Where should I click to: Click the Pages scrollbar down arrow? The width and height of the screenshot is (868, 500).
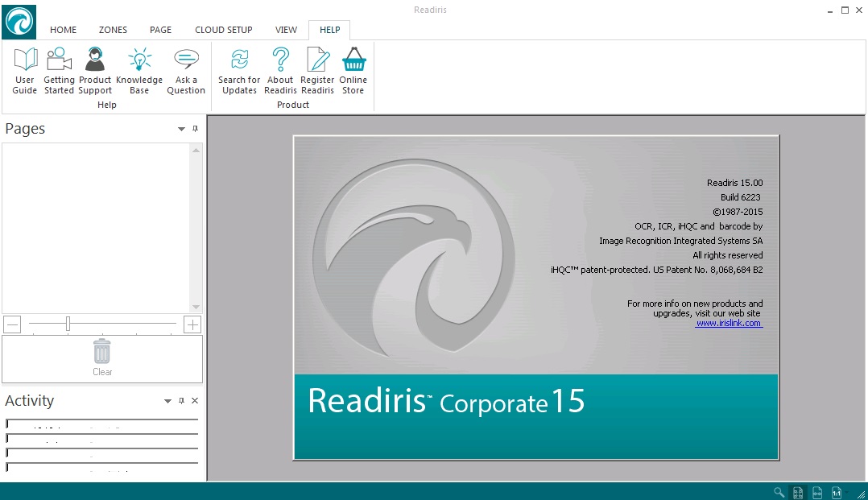coord(196,307)
